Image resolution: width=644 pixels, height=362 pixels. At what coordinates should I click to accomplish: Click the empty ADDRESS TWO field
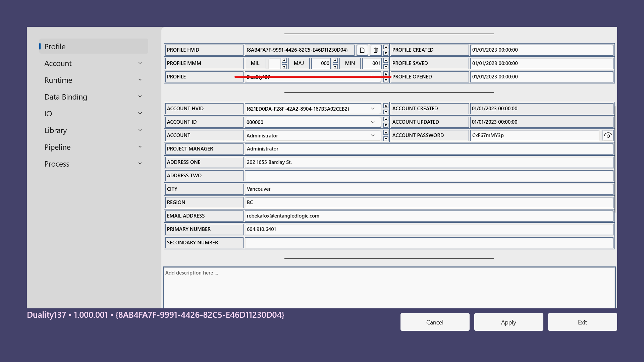click(x=429, y=176)
